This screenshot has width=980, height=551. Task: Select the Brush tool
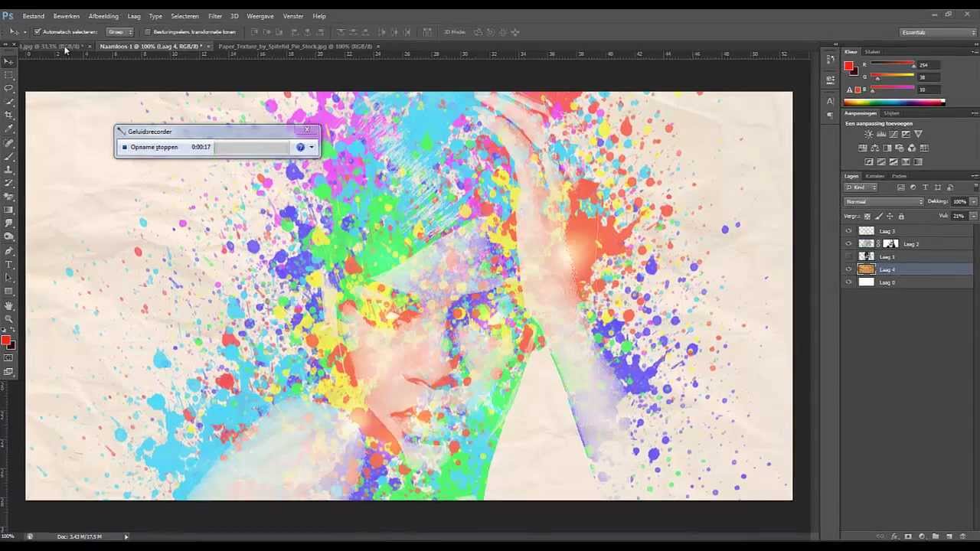tap(9, 157)
